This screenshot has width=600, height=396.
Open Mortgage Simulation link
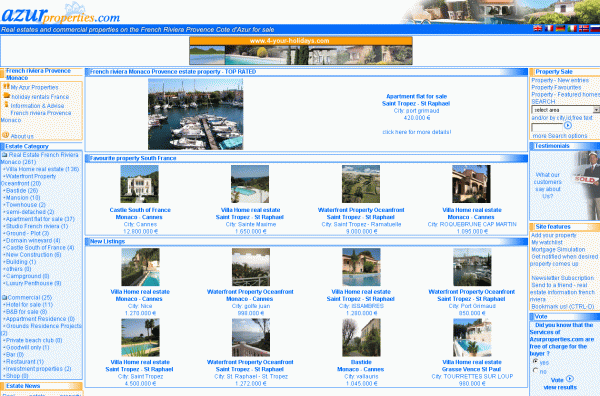pyautogui.click(x=558, y=249)
